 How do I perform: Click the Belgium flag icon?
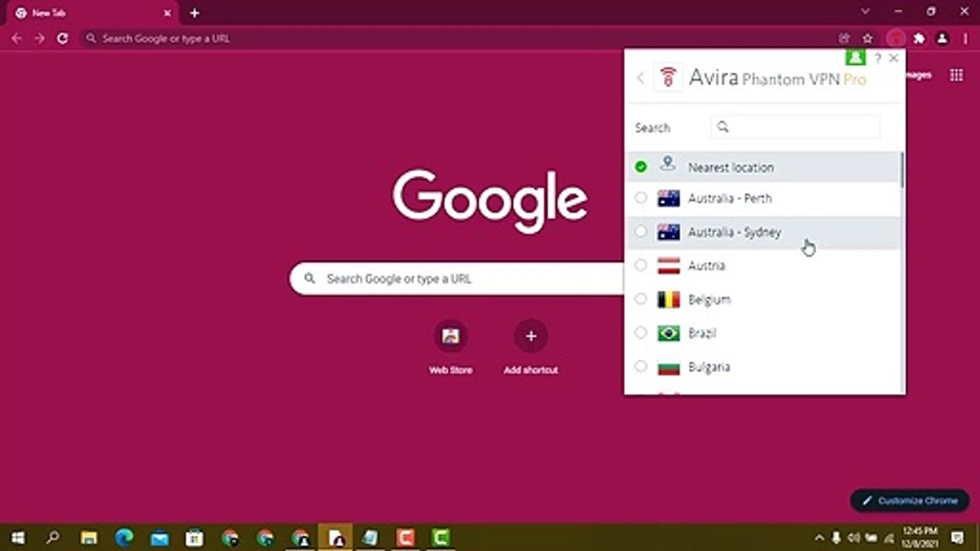668,299
